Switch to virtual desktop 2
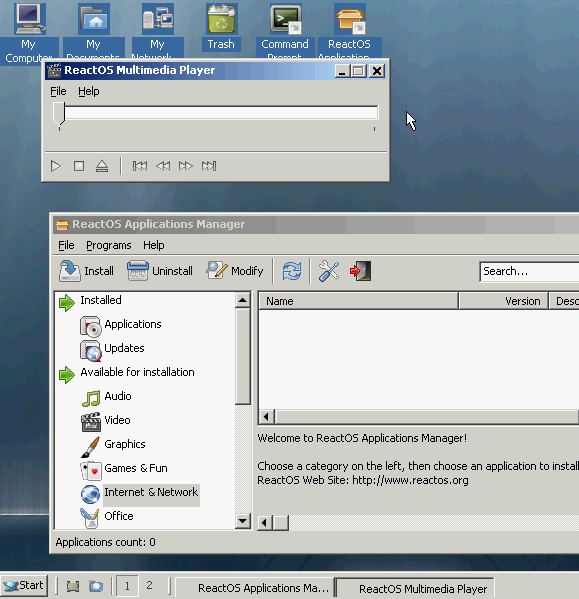 pyautogui.click(x=149, y=586)
